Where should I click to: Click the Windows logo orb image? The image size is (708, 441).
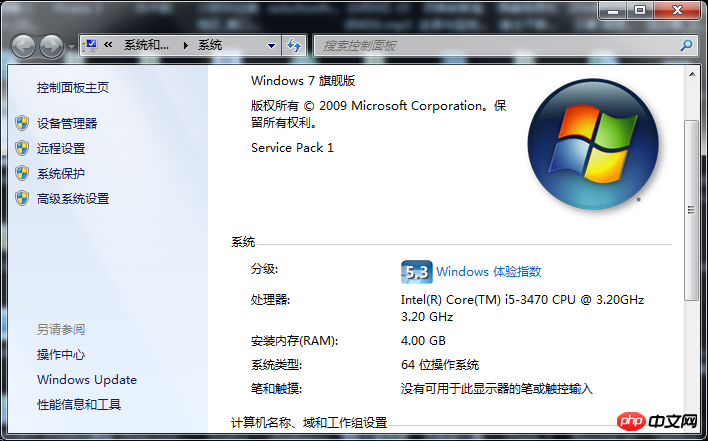point(593,144)
